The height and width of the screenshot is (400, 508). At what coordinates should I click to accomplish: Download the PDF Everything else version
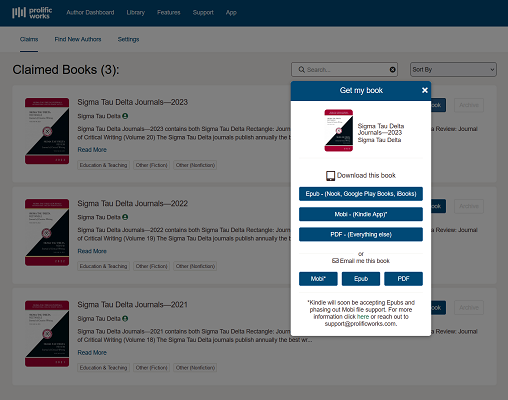click(x=361, y=235)
